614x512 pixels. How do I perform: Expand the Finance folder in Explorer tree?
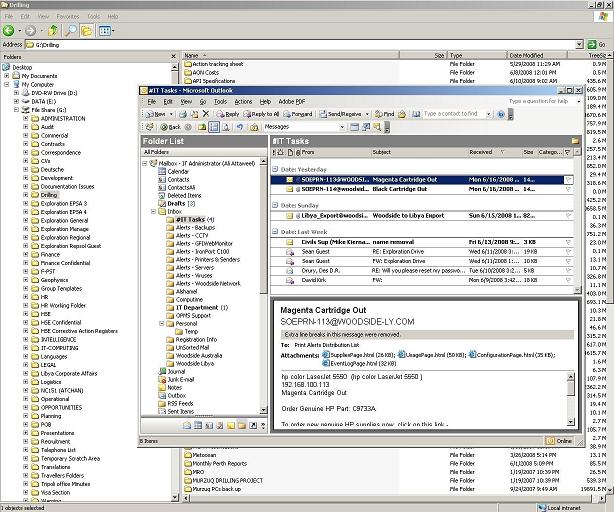pyautogui.click(x=25, y=254)
